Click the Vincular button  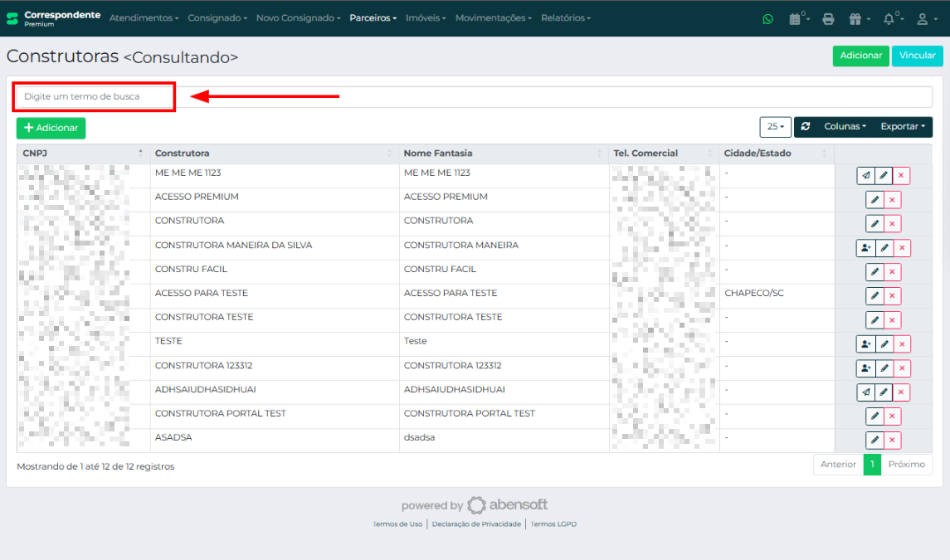[x=917, y=56]
